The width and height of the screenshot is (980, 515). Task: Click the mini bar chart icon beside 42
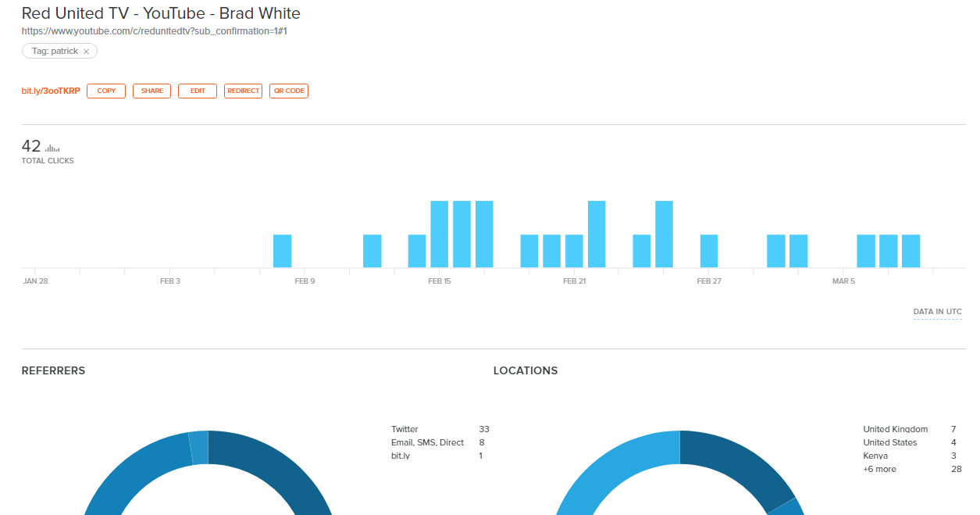pos(52,148)
